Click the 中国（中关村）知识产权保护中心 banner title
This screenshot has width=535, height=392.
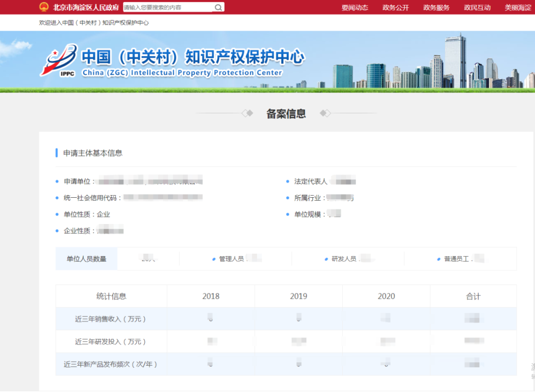(x=193, y=56)
